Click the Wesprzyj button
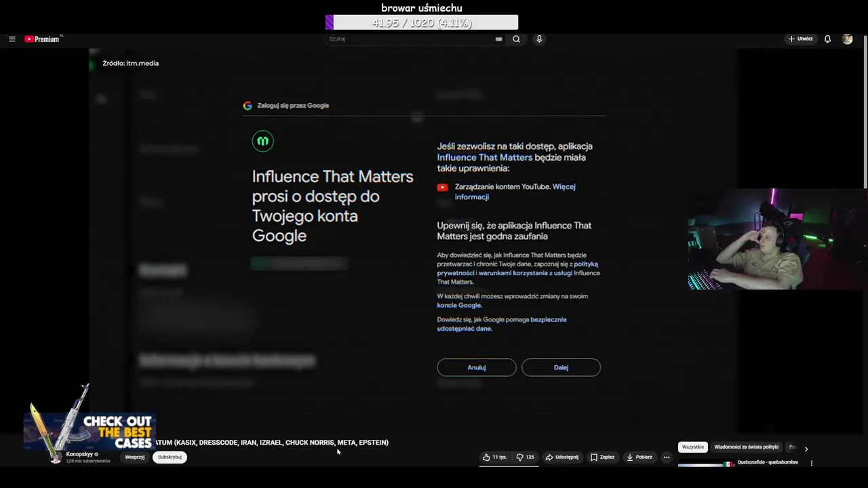 pyautogui.click(x=135, y=457)
